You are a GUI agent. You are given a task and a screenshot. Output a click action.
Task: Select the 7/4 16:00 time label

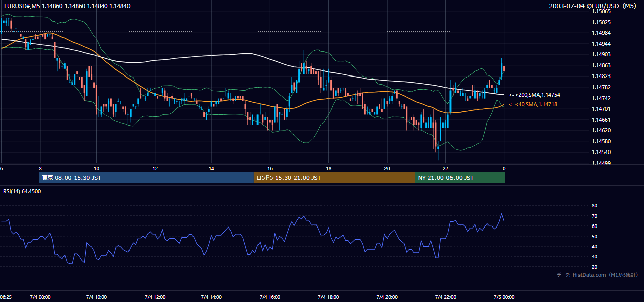pyautogui.click(x=270, y=297)
